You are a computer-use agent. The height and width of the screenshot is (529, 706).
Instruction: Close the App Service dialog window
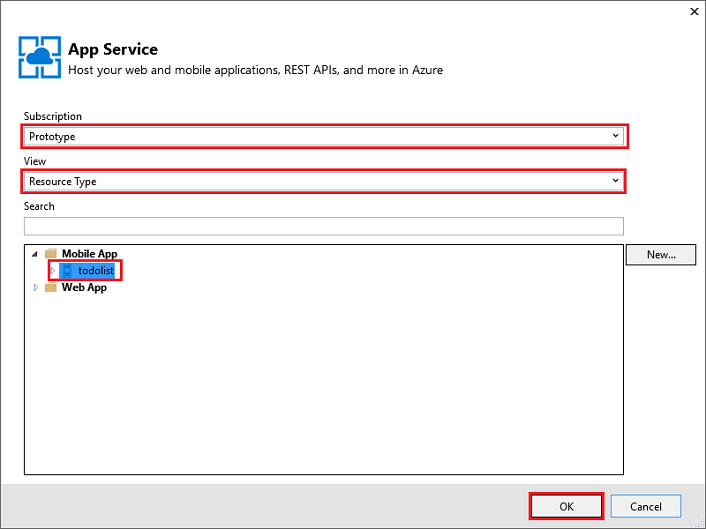tap(694, 12)
